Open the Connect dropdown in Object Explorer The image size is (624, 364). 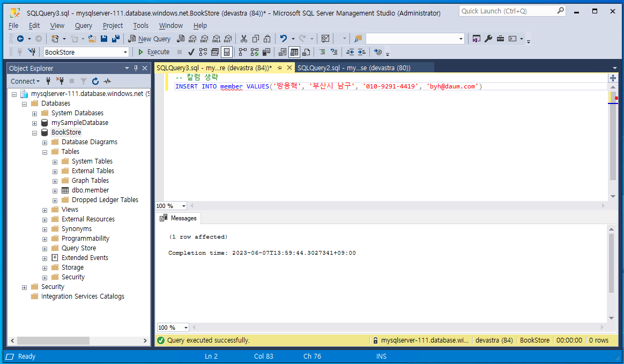tap(25, 81)
